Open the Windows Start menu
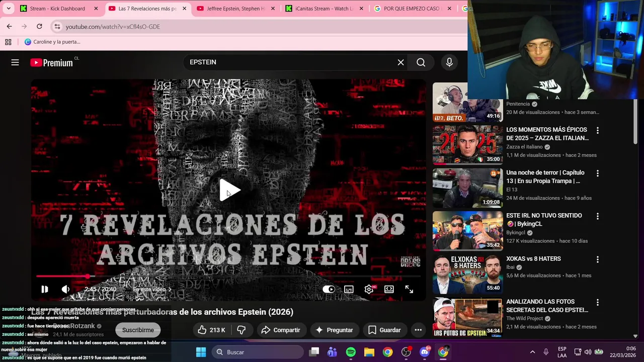The image size is (644, 362). tap(201, 352)
